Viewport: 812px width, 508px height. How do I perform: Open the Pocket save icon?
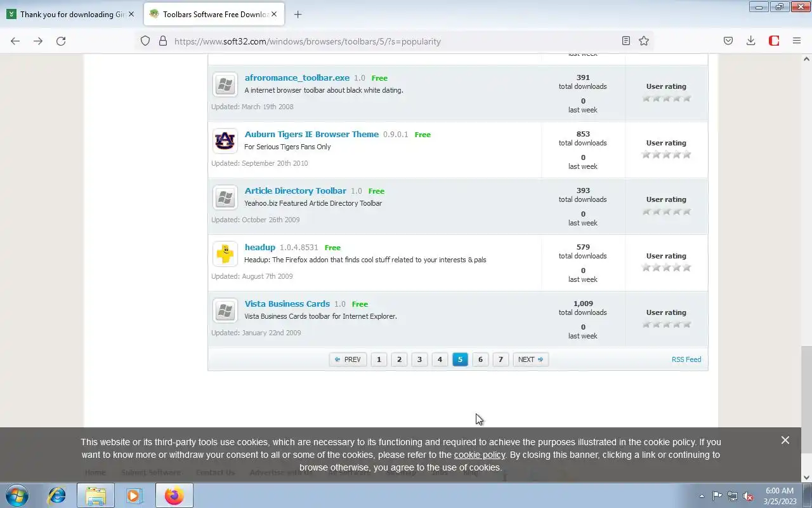(x=728, y=41)
